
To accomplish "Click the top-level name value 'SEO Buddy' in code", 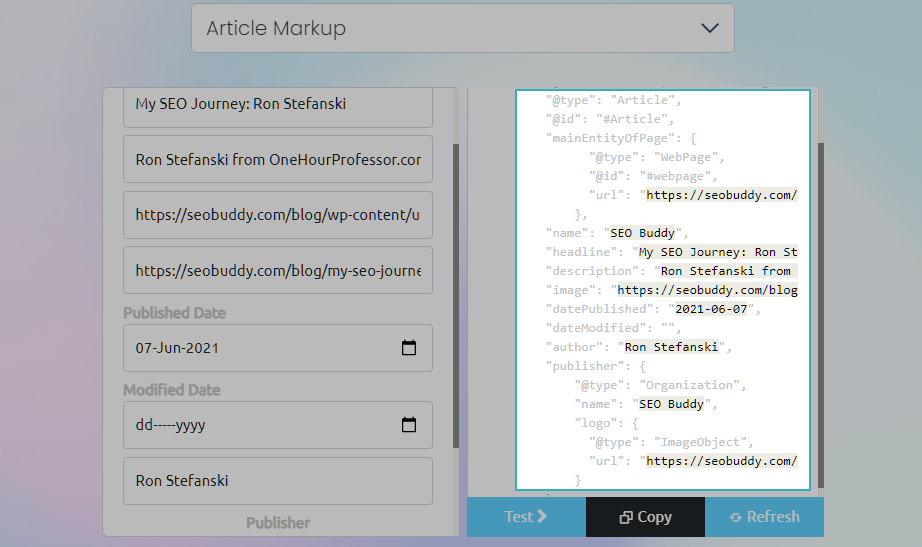I will [642, 233].
